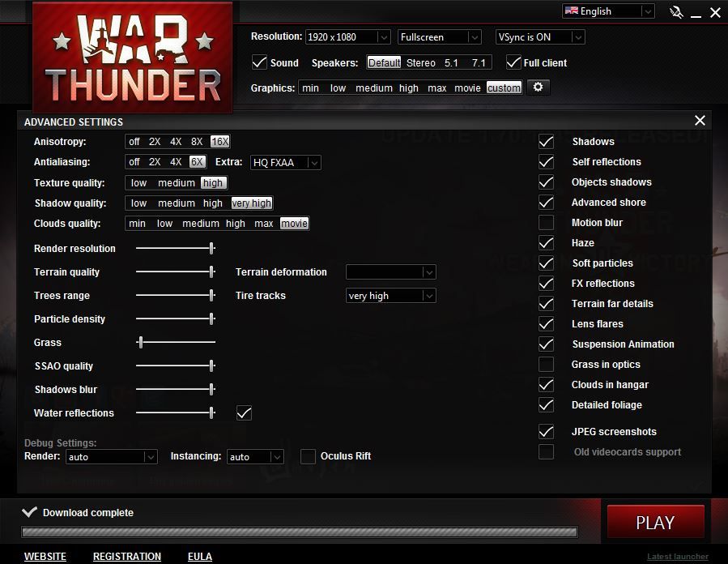
Task: Open the REGISTRATION link
Action: point(127,556)
